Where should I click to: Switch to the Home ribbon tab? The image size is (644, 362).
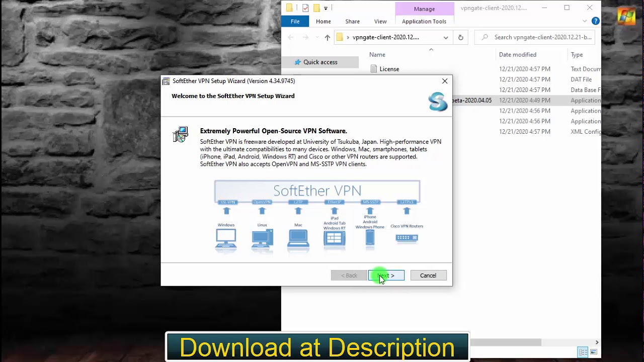click(324, 21)
